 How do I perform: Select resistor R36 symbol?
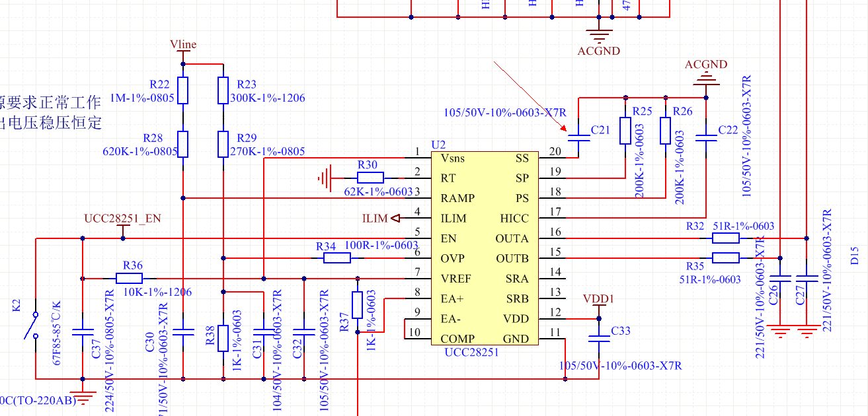(x=130, y=278)
